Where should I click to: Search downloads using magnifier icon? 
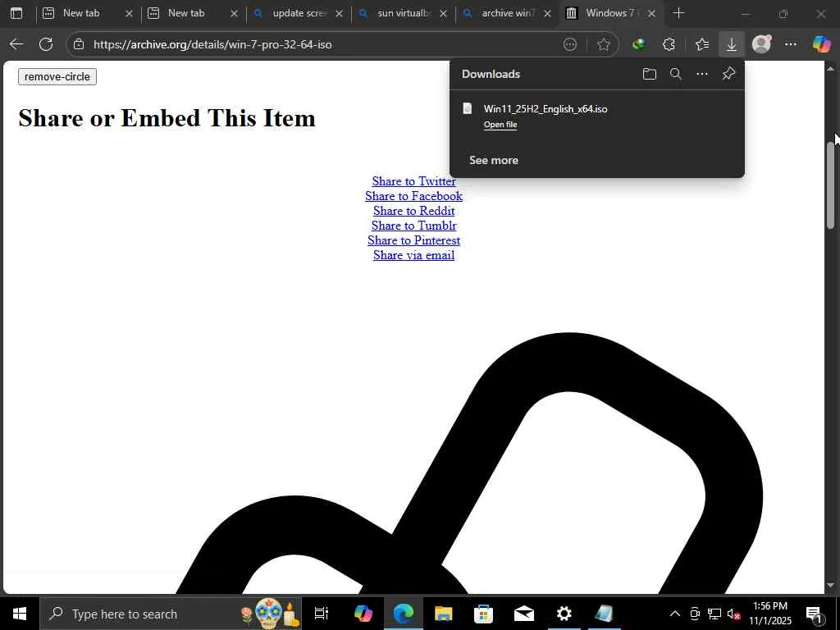[x=676, y=74]
